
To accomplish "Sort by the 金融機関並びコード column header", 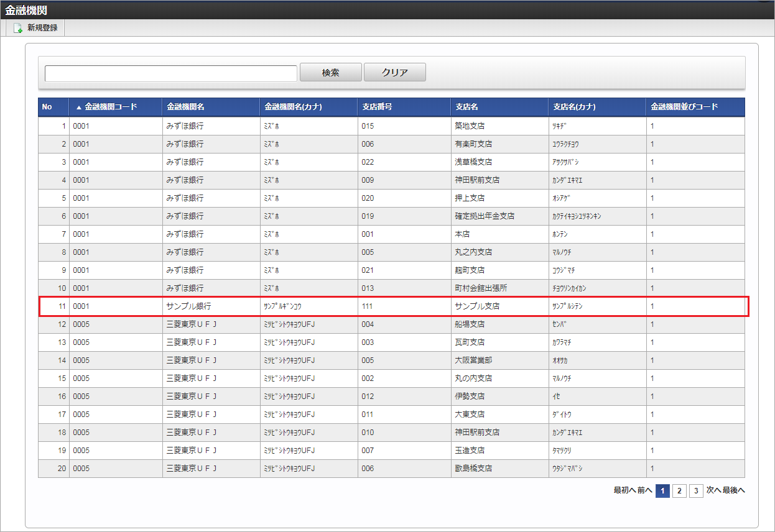I will [684, 107].
